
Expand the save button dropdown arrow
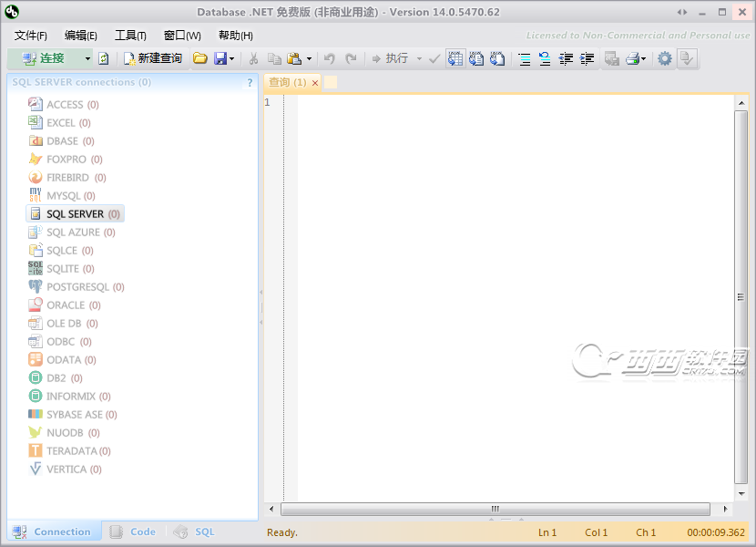tap(232, 58)
